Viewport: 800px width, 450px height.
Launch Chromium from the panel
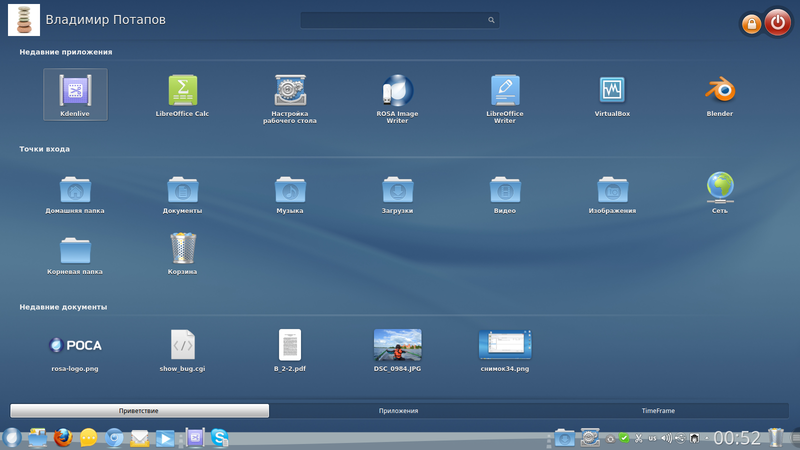[x=114, y=438]
